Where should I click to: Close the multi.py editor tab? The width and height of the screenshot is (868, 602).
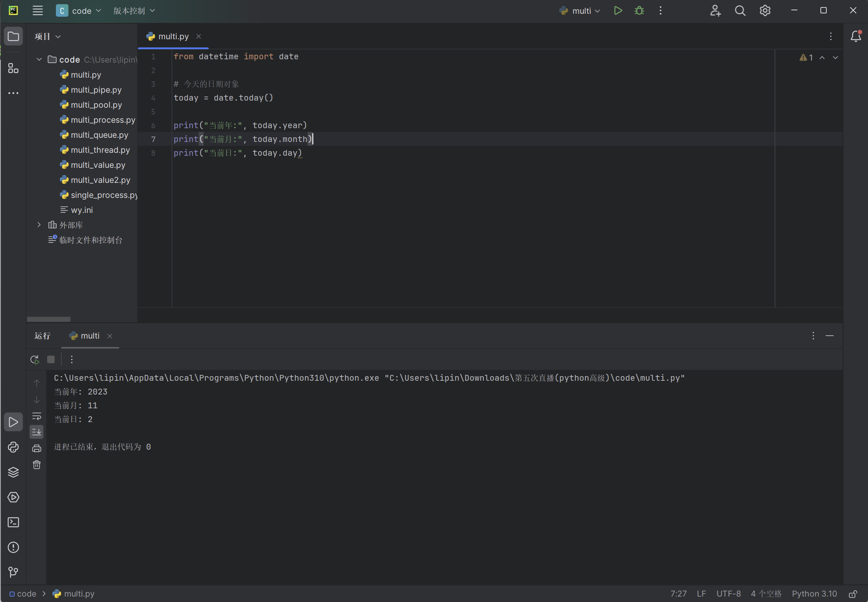coord(199,36)
